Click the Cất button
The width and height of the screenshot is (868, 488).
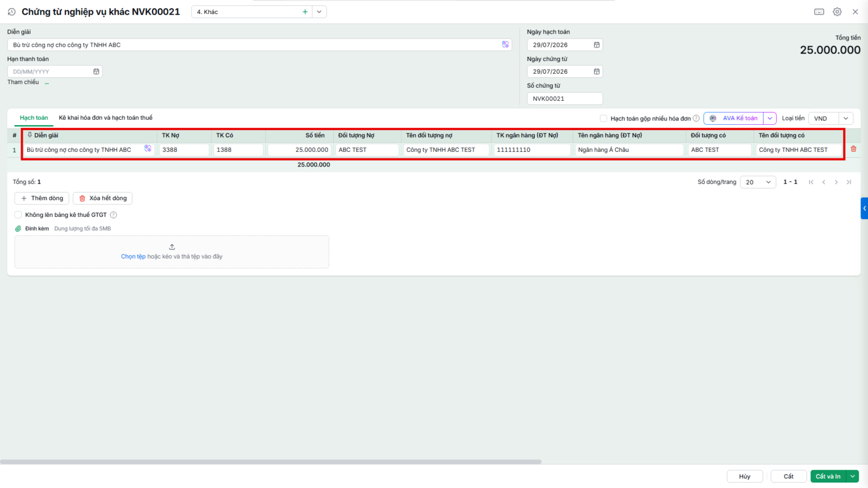(x=789, y=476)
